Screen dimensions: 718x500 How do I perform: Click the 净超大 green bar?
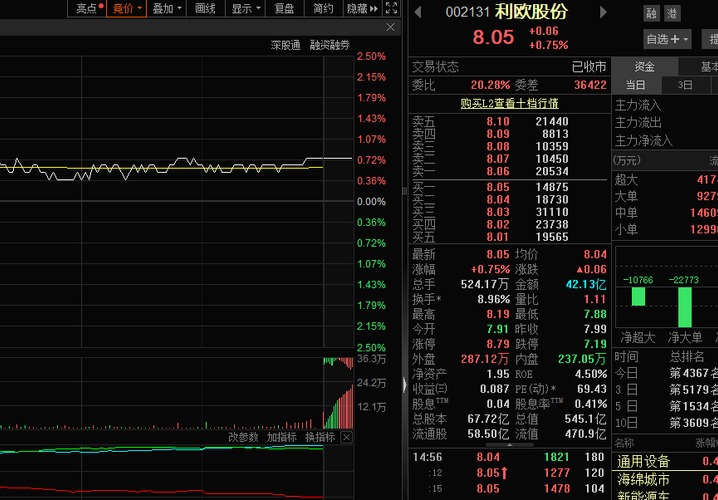click(x=638, y=296)
